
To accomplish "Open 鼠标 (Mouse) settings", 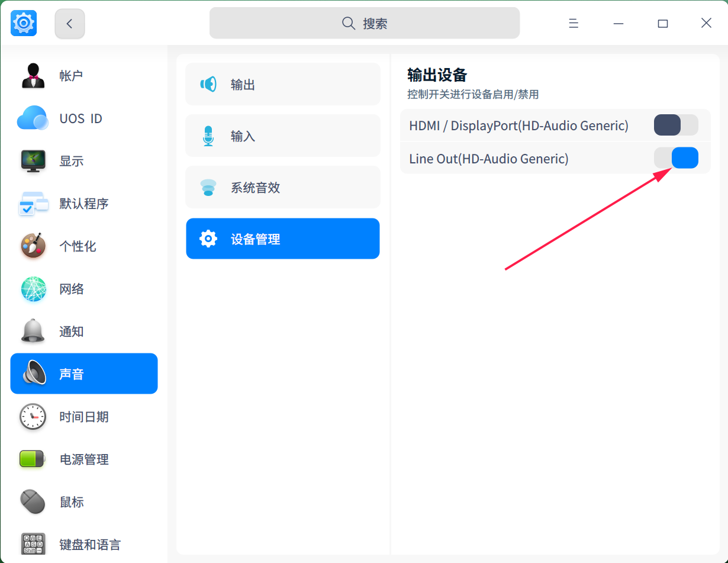I will pos(71,501).
